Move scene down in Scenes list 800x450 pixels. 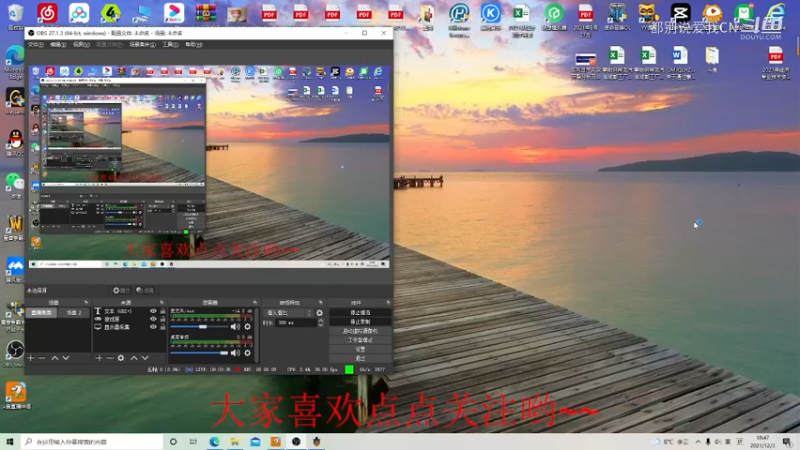click(66, 358)
